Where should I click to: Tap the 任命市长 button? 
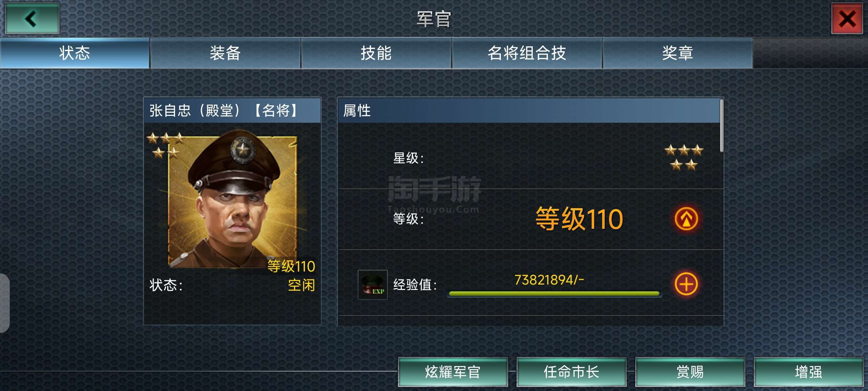click(x=571, y=372)
